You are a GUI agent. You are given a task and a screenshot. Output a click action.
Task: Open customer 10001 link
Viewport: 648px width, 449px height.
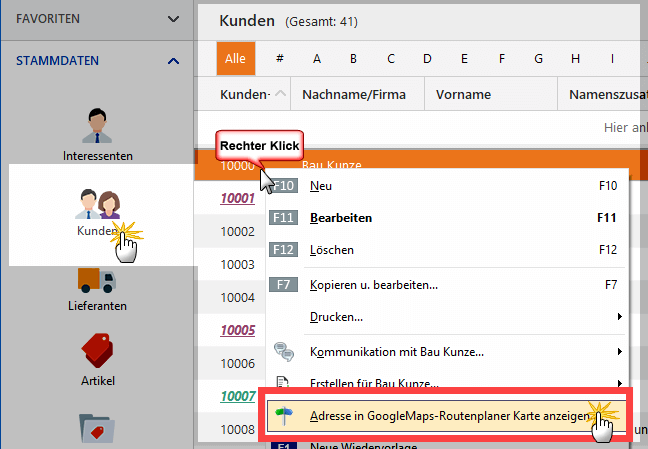click(x=237, y=199)
